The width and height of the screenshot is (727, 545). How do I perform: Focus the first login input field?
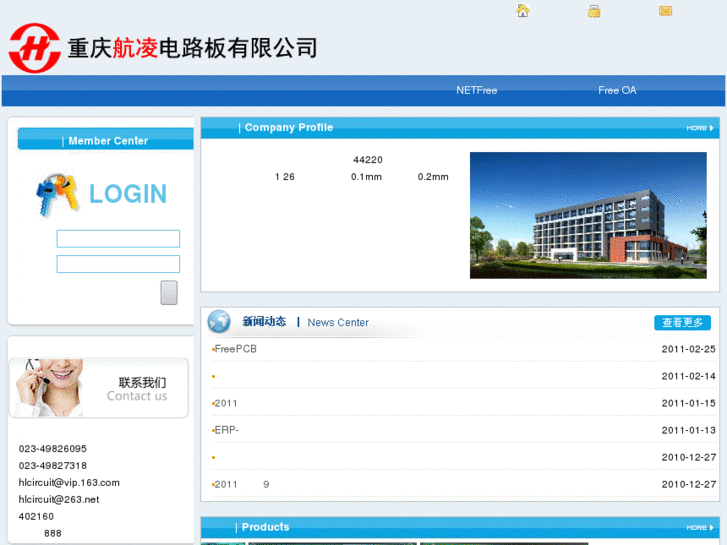(x=118, y=239)
